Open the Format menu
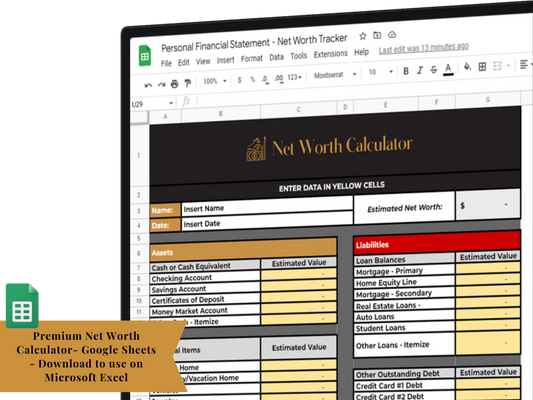The height and width of the screenshot is (400, 533). pos(252,58)
